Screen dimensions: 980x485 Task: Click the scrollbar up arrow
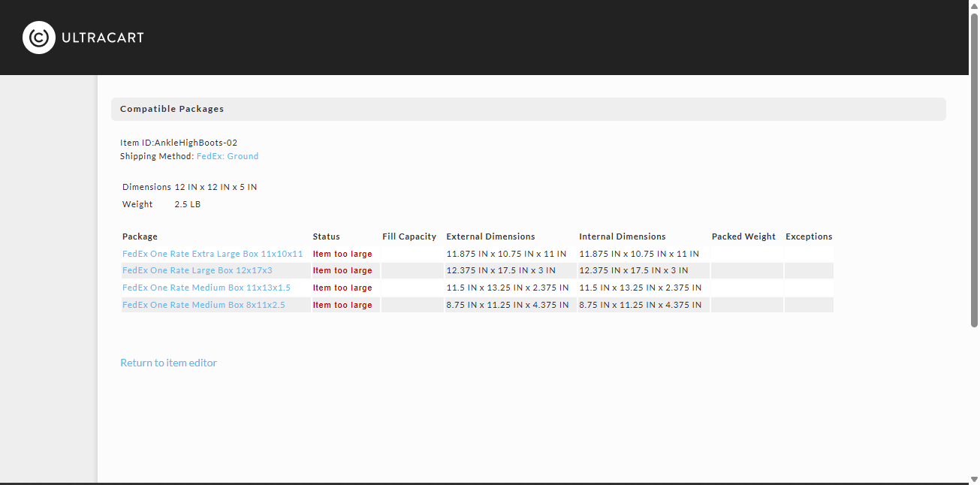(x=974, y=6)
